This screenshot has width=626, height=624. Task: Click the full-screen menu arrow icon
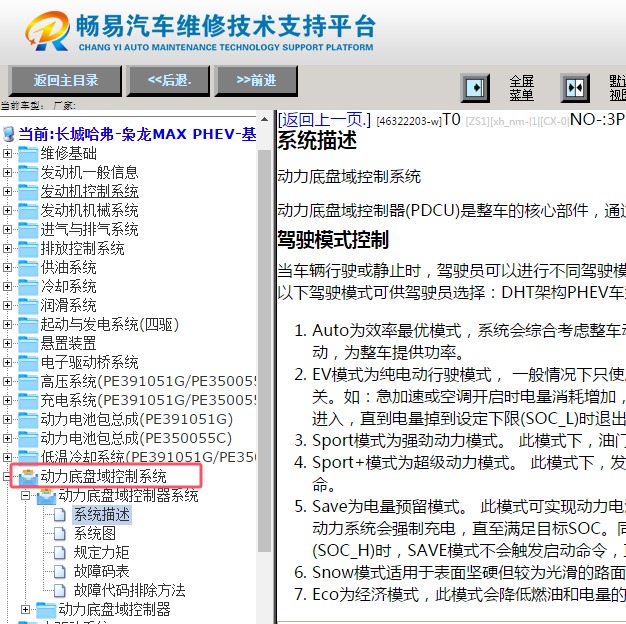pos(475,87)
